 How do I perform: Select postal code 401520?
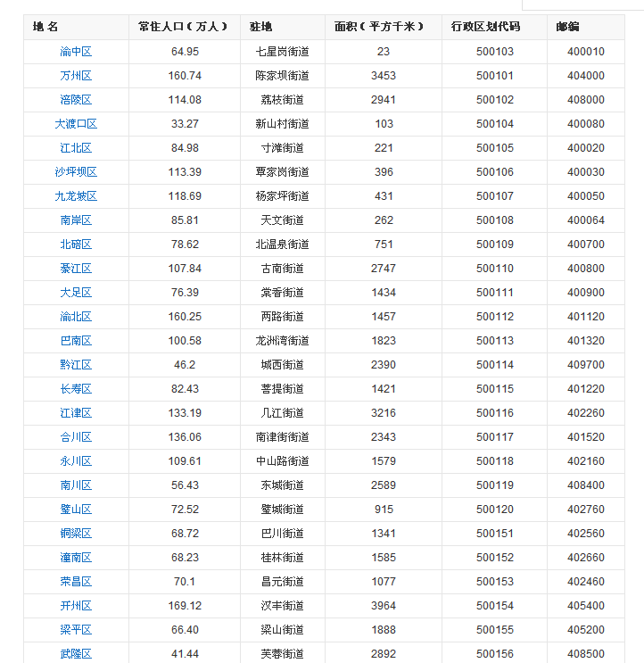pos(586,437)
